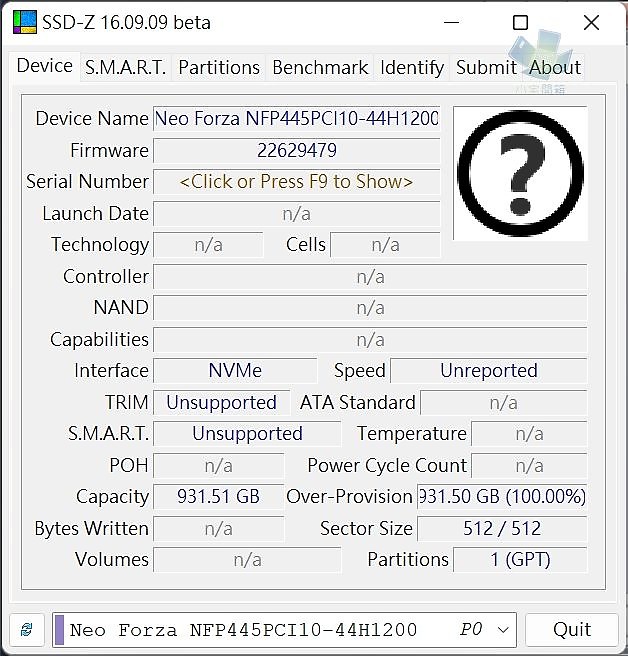
Task: Click the Over-Provision value field
Action: pos(502,497)
